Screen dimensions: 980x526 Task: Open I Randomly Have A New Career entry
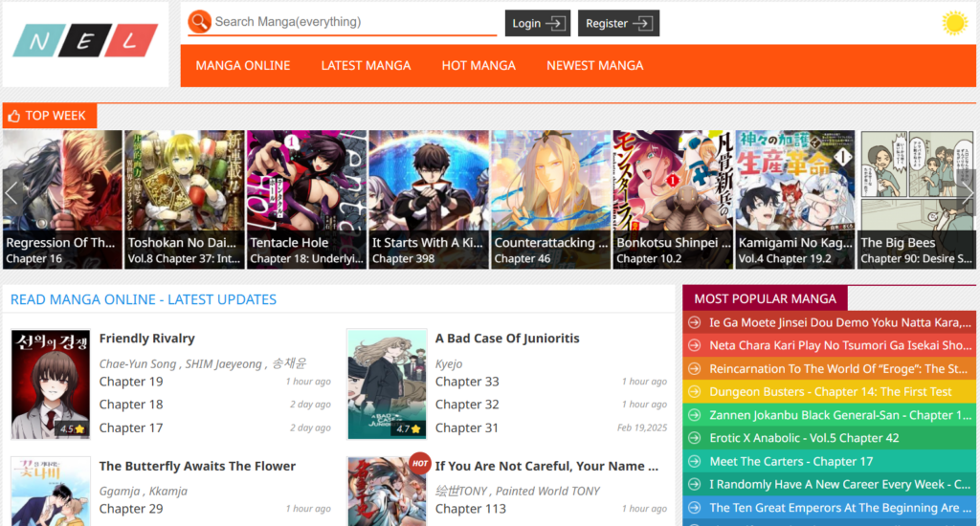tap(839, 485)
